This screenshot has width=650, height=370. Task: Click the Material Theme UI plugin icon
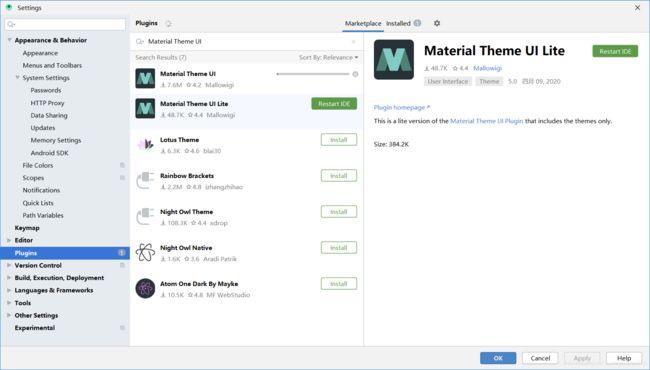[145, 78]
